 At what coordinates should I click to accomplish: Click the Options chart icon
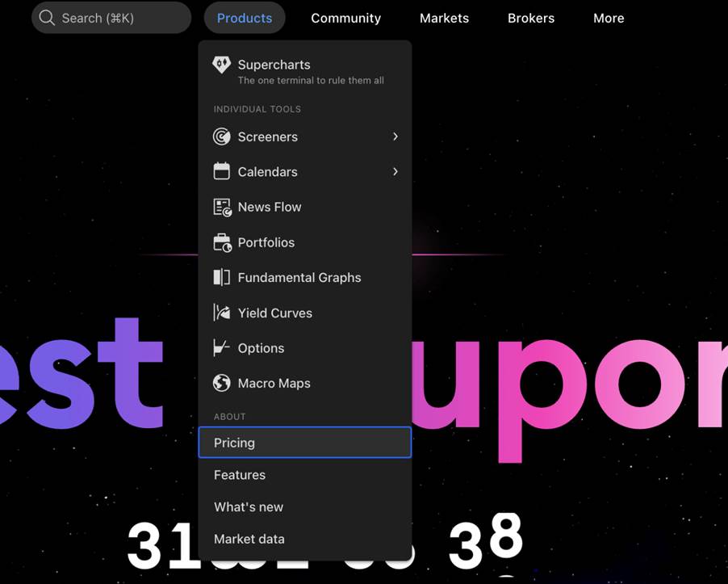(x=221, y=347)
